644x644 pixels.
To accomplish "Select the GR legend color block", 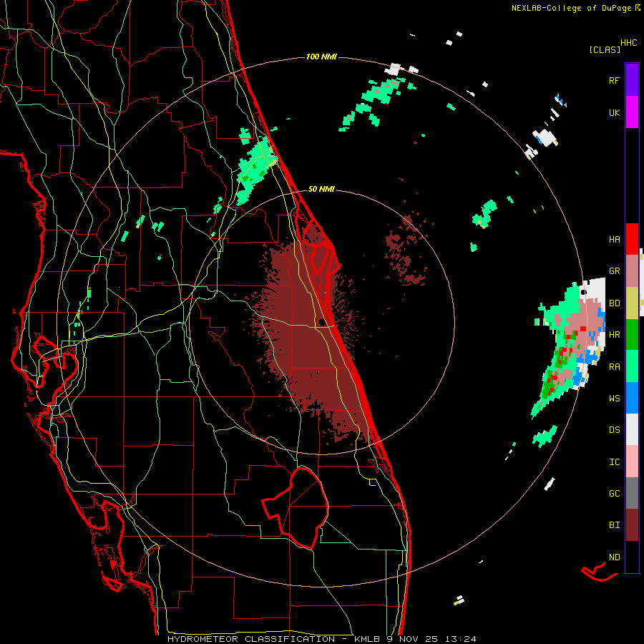I will tap(632, 271).
